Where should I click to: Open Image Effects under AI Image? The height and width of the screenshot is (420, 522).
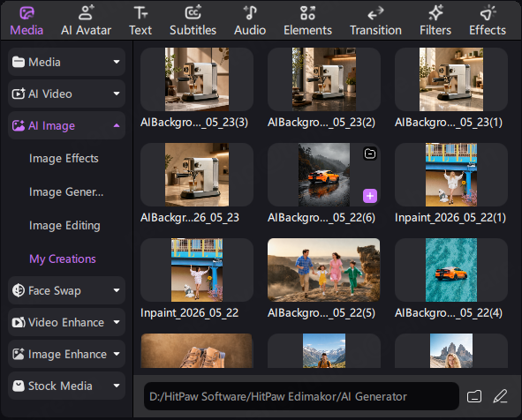pos(64,159)
